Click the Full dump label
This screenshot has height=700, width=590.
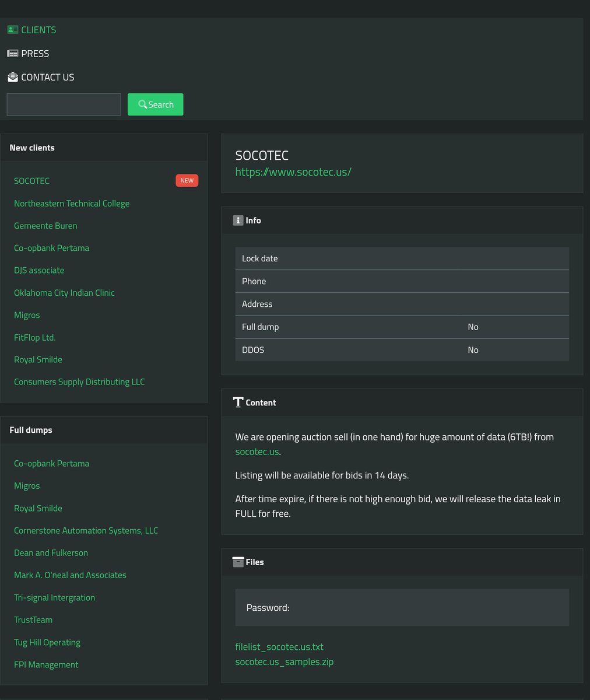[260, 327]
